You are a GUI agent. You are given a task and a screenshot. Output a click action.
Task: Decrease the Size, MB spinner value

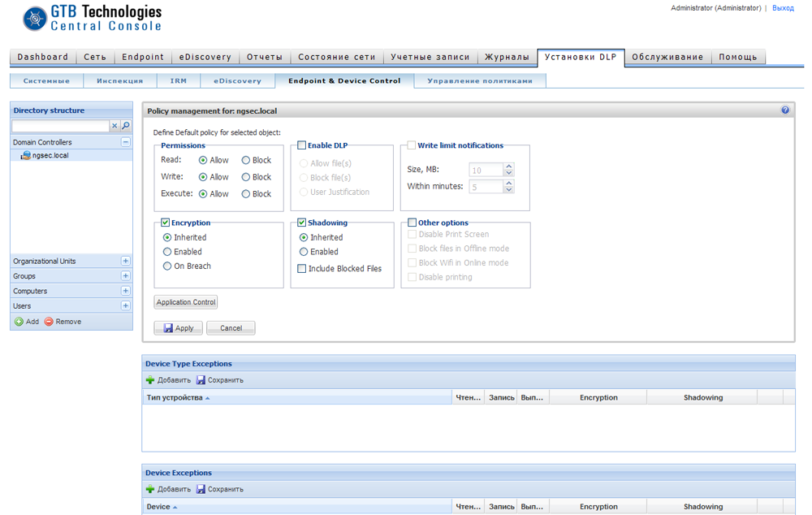coord(508,173)
